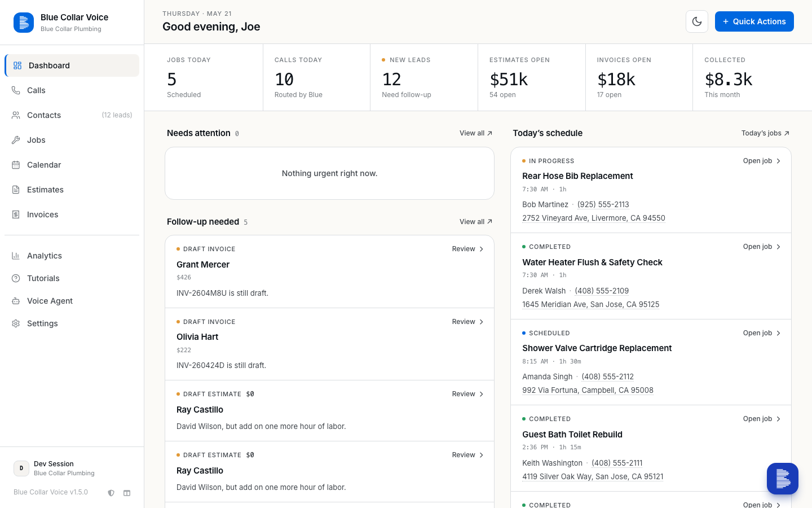Screen dimensions: 812x508
Task: Review the second Ray Castillo draft estimate
Action: click(467, 455)
